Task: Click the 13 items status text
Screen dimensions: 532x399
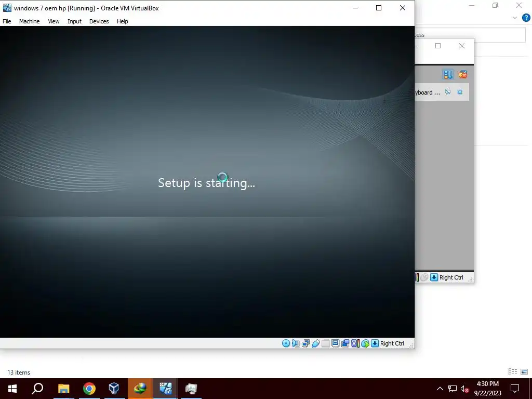Action: (19, 372)
